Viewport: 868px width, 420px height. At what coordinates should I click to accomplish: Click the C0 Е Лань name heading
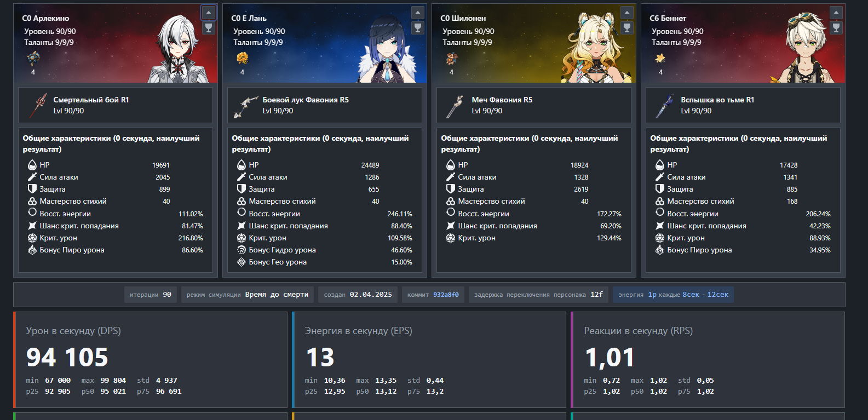pos(249,18)
